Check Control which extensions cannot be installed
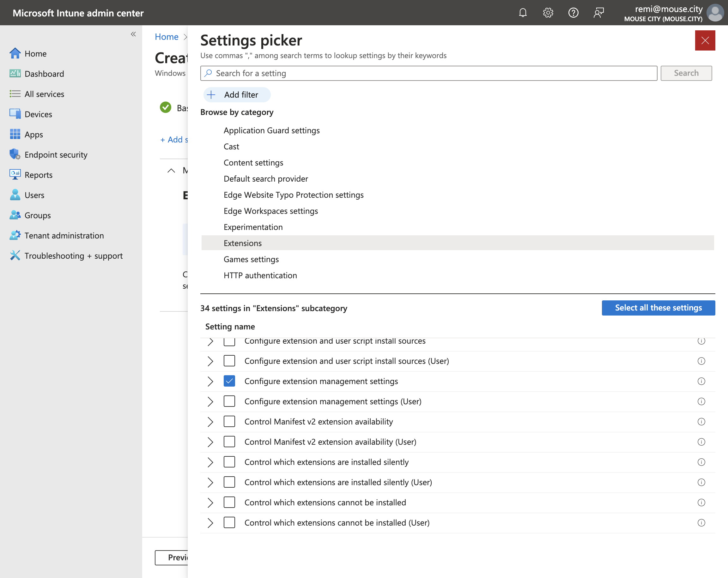 pos(229,503)
